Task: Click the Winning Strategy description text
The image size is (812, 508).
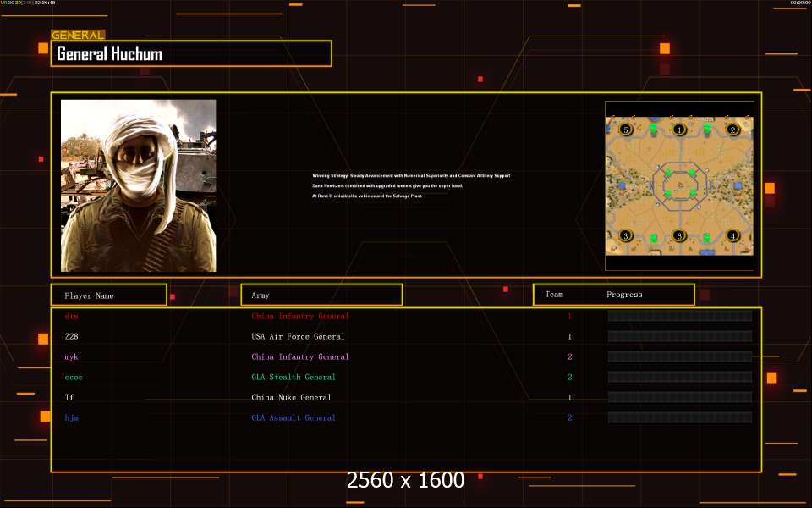Action: tap(411, 175)
